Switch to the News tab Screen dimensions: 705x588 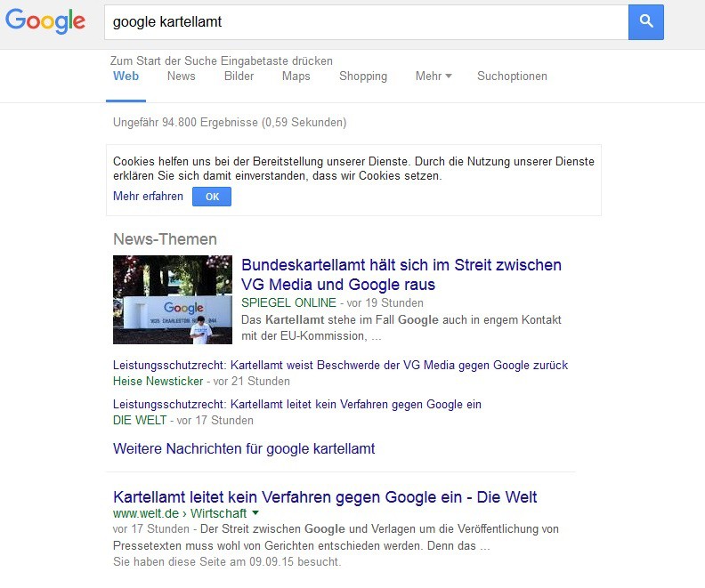click(182, 76)
